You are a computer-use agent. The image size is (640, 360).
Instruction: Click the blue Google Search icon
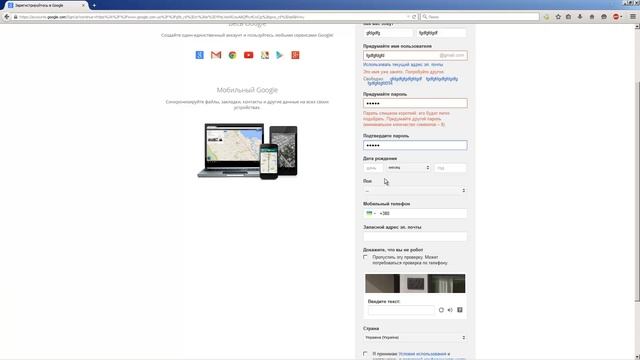tap(200, 55)
